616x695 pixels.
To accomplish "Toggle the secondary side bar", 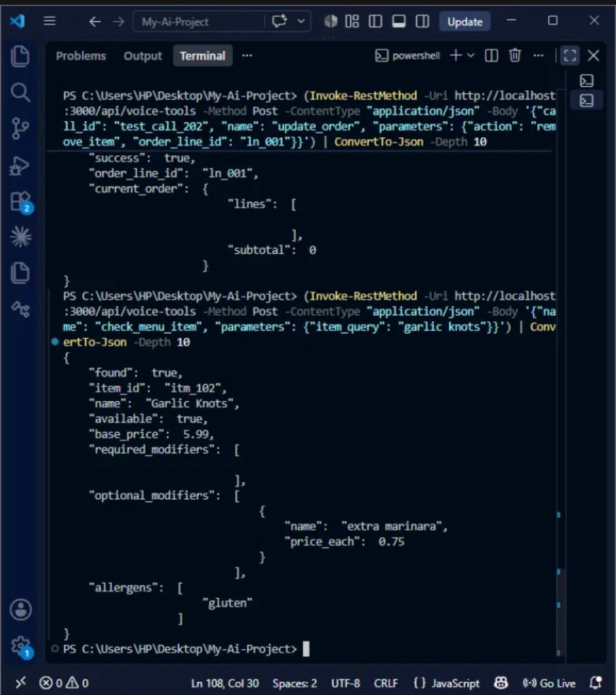I will [423, 21].
